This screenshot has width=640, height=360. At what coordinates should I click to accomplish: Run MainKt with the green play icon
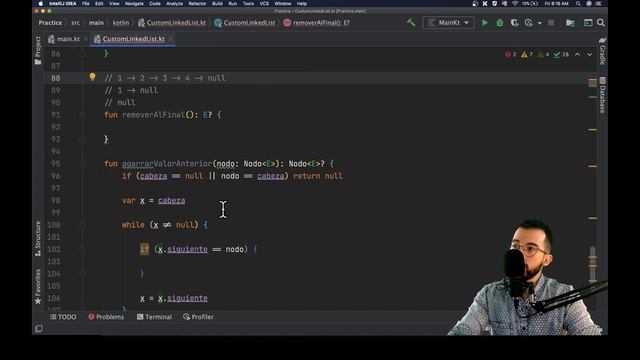pyautogui.click(x=484, y=23)
